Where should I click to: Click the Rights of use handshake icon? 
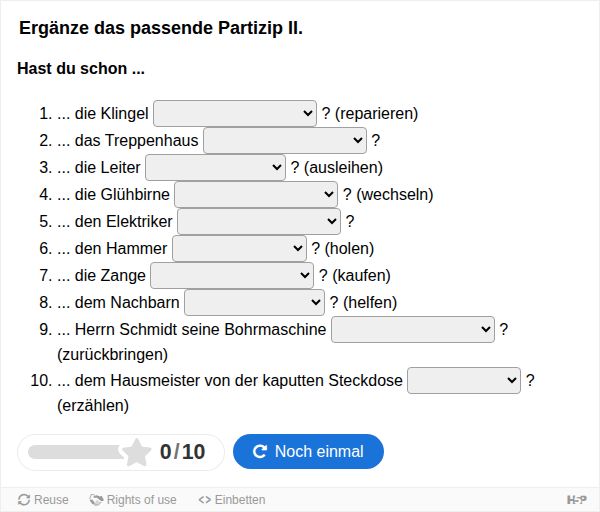point(96,500)
